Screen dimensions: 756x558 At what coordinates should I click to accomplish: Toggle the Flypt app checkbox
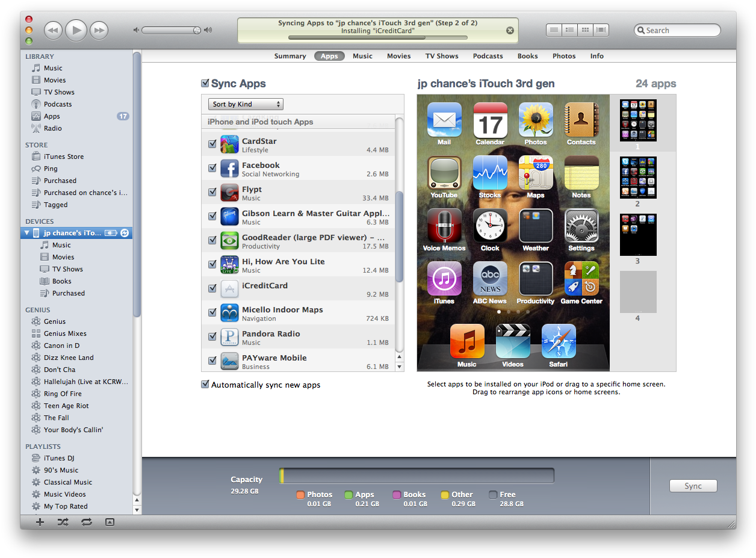[212, 192]
